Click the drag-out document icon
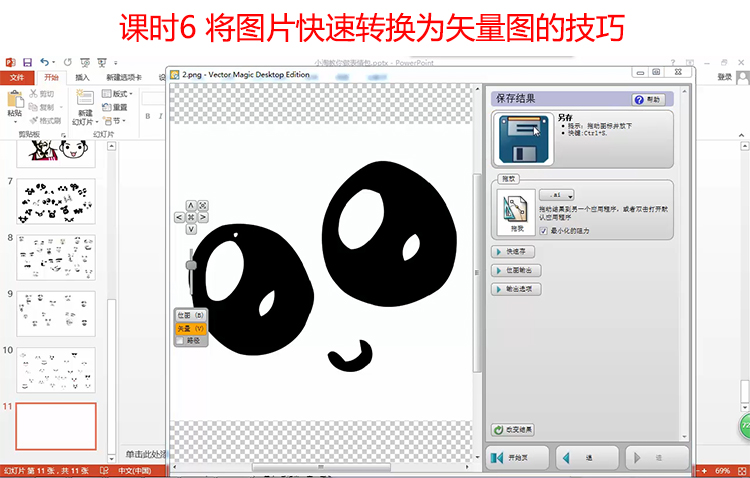The image size is (750, 478). click(516, 212)
